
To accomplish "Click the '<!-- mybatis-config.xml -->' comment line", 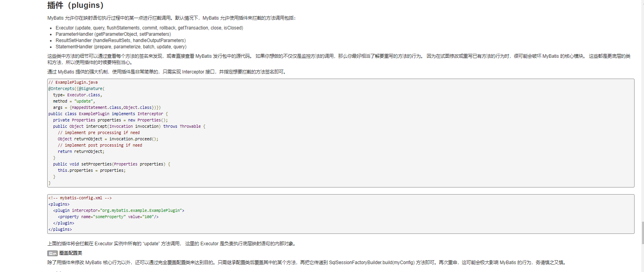I will point(80,198).
